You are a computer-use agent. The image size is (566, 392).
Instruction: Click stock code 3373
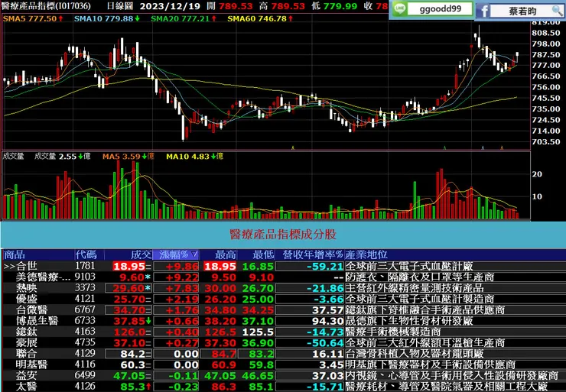click(x=85, y=287)
